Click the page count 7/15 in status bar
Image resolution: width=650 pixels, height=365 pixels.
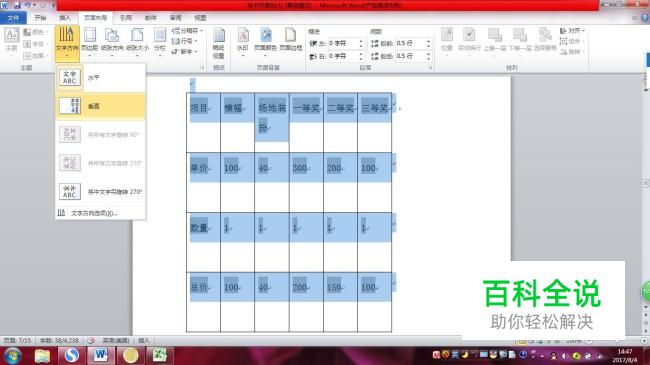(17, 341)
